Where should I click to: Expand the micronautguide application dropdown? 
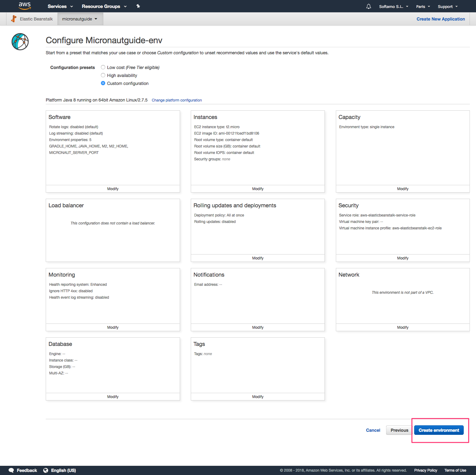[80, 19]
